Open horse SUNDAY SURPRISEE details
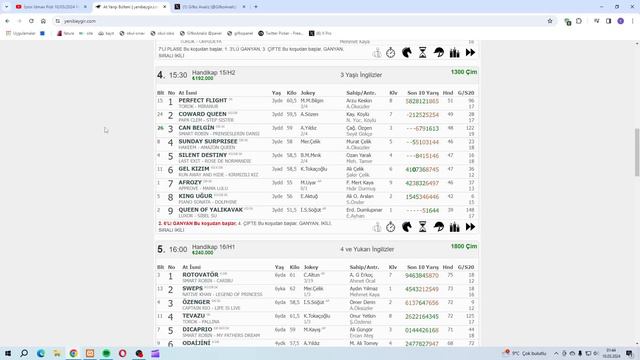 tap(208, 141)
